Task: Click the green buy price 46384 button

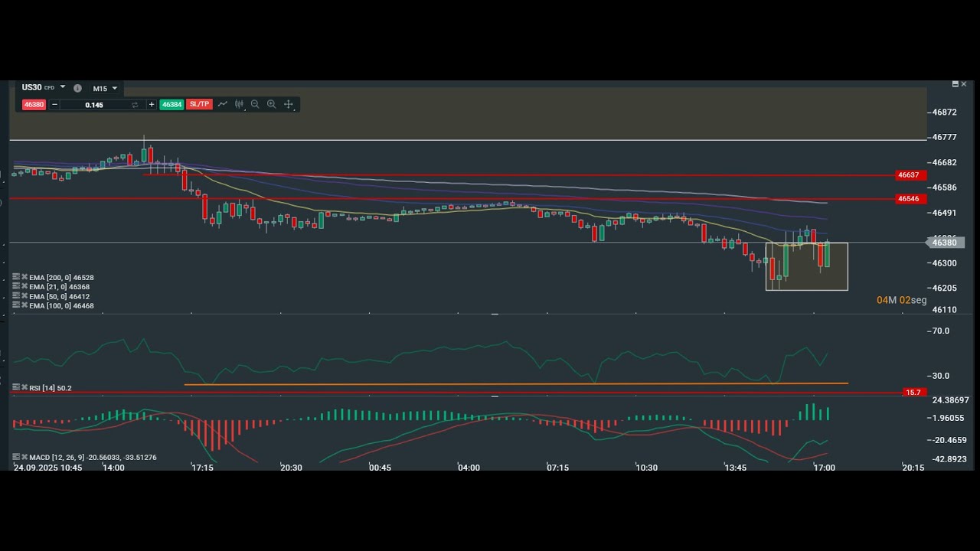Action: pos(171,105)
